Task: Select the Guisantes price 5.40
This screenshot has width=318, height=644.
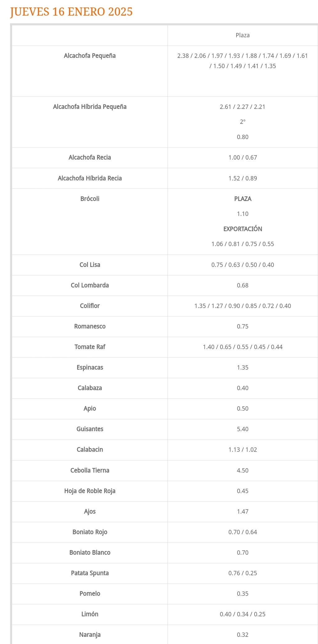Action: click(242, 429)
